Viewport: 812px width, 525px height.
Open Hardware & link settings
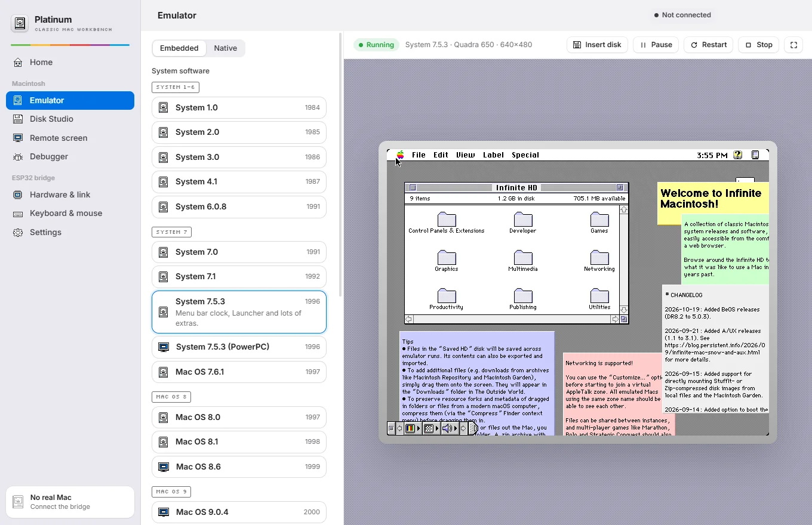[x=70, y=194]
